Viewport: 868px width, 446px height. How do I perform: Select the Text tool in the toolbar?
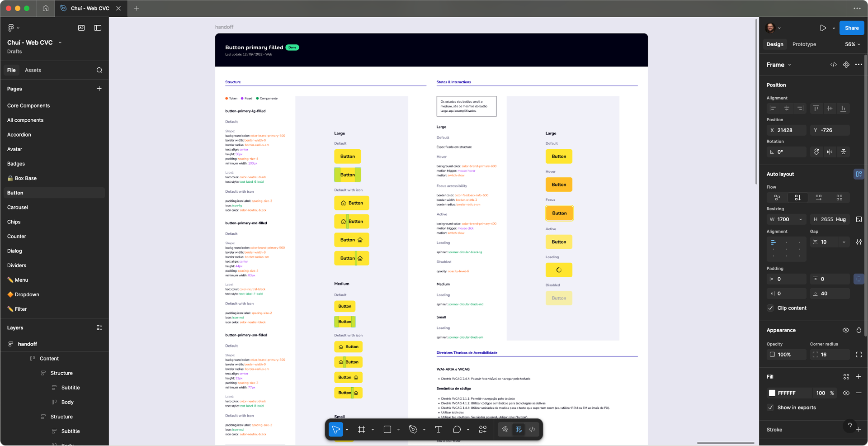[x=438, y=429]
